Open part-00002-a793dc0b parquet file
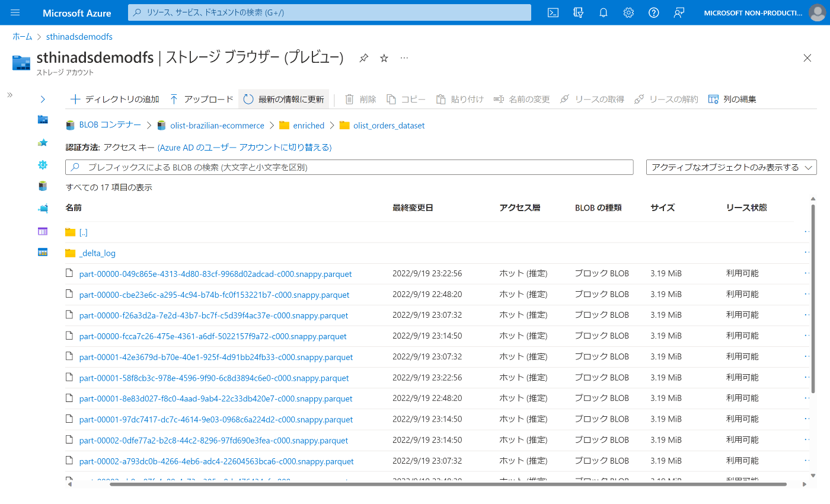This screenshot has width=830, height=504. pos(216,461)
